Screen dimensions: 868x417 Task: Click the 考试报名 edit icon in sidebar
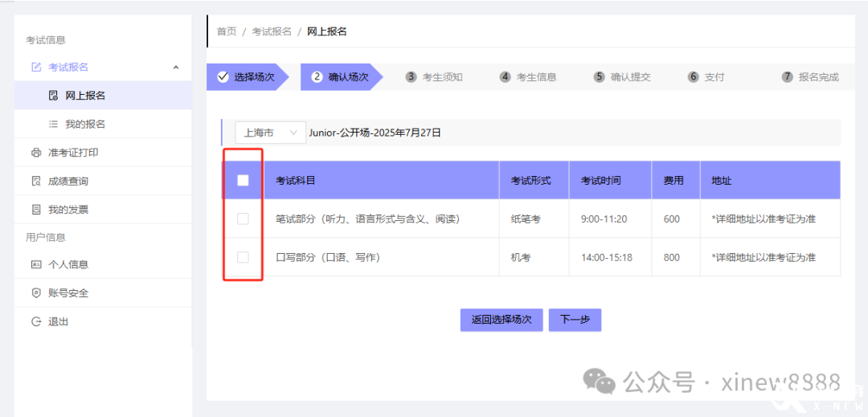pyautogui.click(x=35, y=67)
